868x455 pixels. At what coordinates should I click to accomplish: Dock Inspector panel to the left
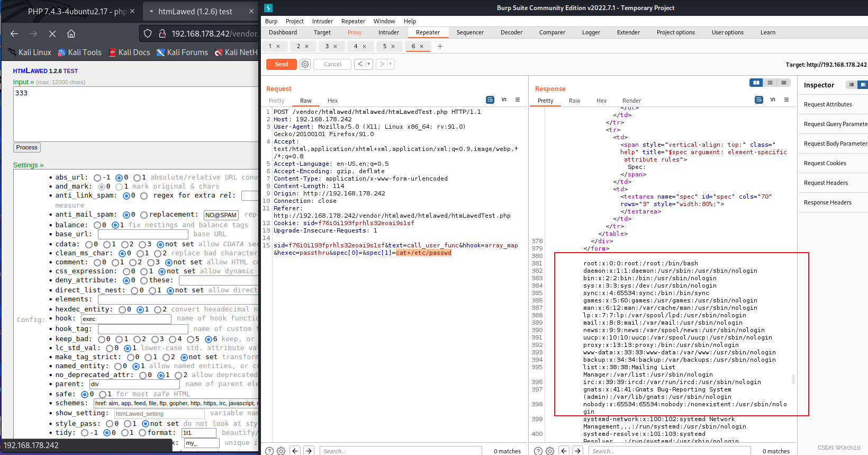[x=851, y=85]
